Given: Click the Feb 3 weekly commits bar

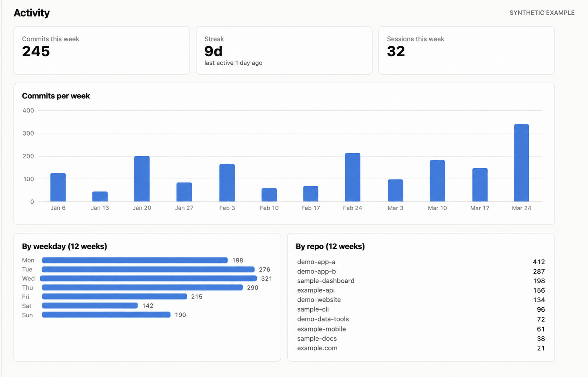Looking at the screenshot, I should pyautogui.click(x=227, y=183).
